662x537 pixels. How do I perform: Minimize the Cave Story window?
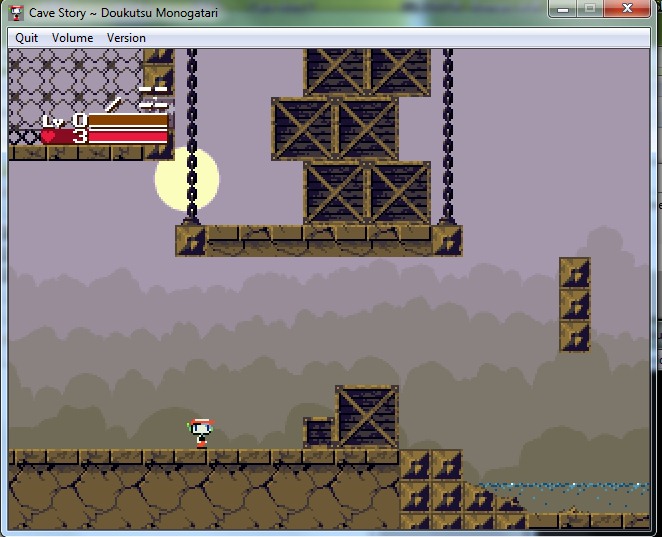pyautogui.click(x=563, y=8)
